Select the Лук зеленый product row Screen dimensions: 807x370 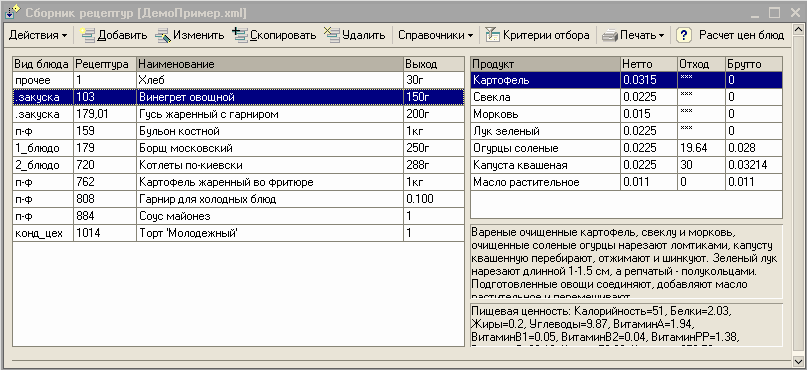[626, 131]
